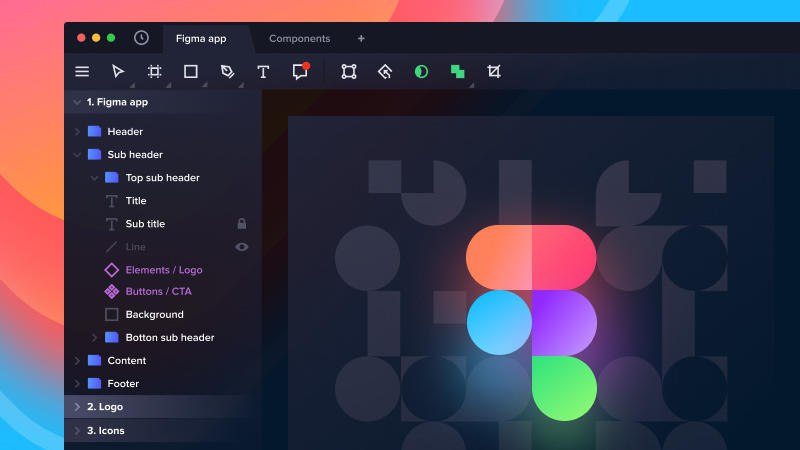This screenshot has height=450, width=800.
Task: Select the Elements / Logo component layer
Action: 163,270
